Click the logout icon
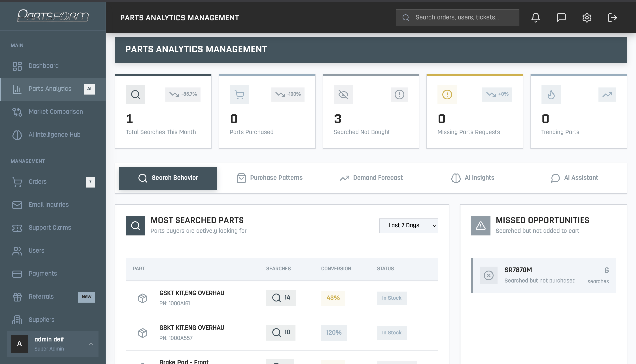 [612, 17]
